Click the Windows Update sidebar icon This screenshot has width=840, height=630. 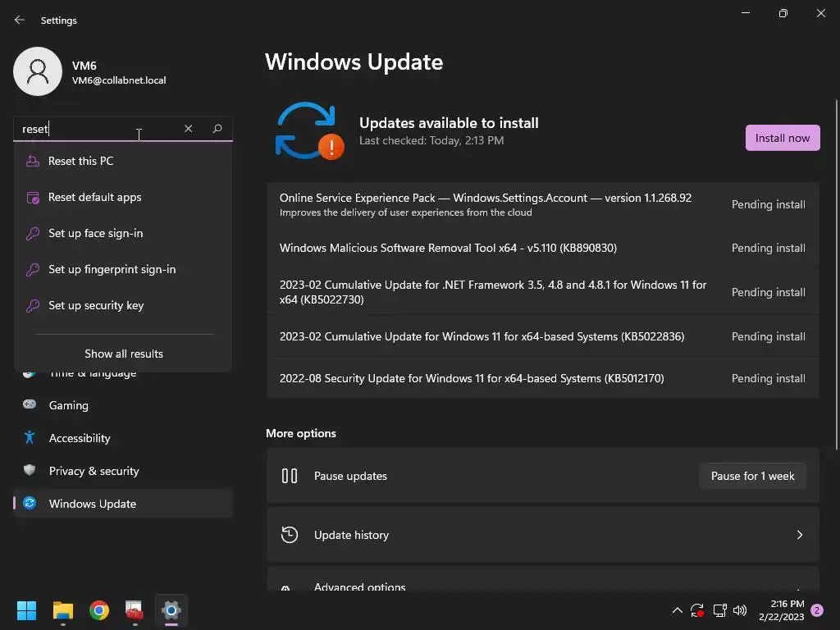pos(30,503)
